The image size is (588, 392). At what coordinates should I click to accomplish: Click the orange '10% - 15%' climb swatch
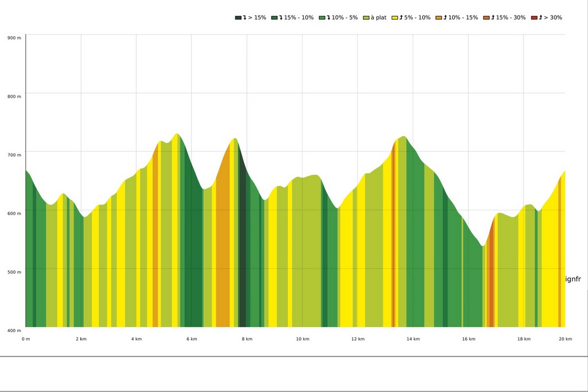point(439,18)
